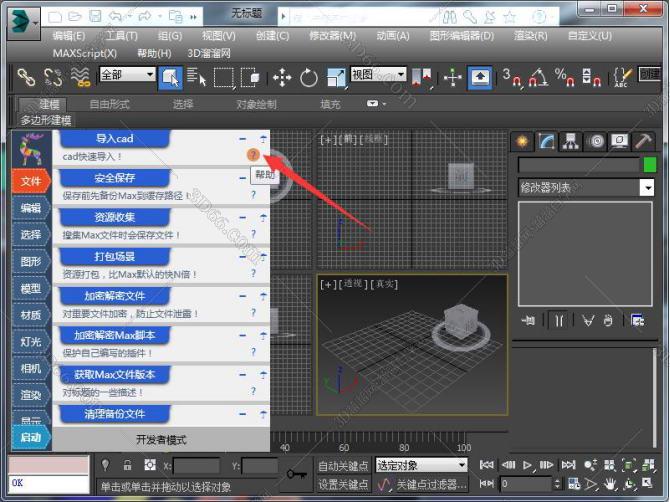The height and width of the screenshot is (502, 670).
Task: Toggle the Angle Snap icon
Action: 538,77
